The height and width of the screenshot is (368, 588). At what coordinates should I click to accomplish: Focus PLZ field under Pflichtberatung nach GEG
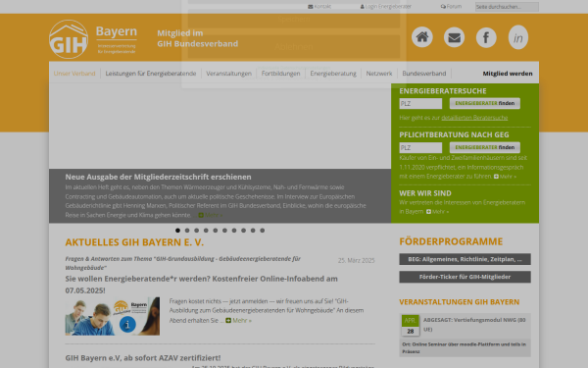[420, 147]
